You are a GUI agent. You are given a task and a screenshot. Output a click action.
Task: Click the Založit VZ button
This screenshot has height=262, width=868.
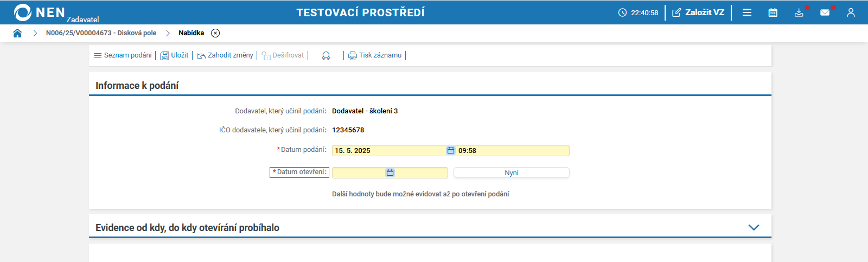698,12
